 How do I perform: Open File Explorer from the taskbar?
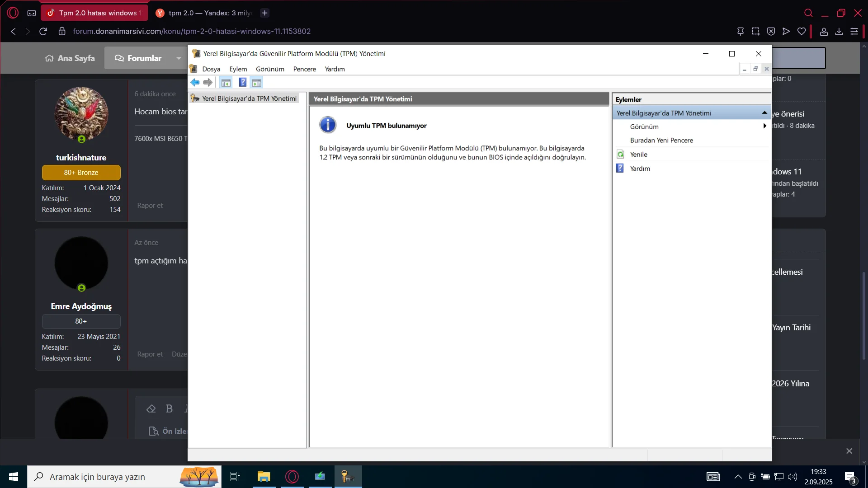(x=264, y=477)
